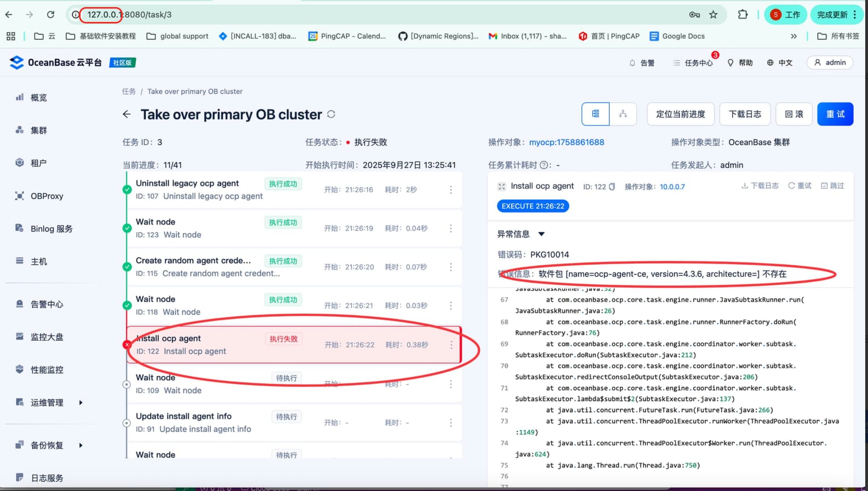Screen dimensions: 868x491
Task: Open myocp:1758861688 cluster link
Action: click(x=566, y=142)
